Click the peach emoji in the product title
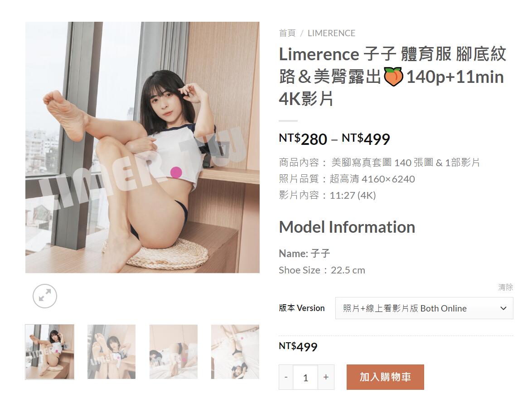This screenshot has width=532, height=412. pos(393,77)
